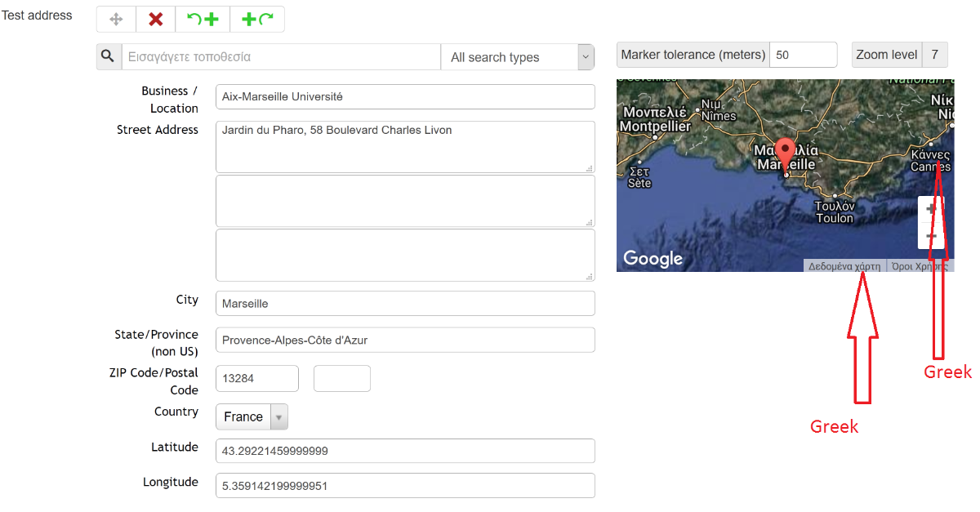
Task: Edit the State/Province field
Action: click(405, 340)
